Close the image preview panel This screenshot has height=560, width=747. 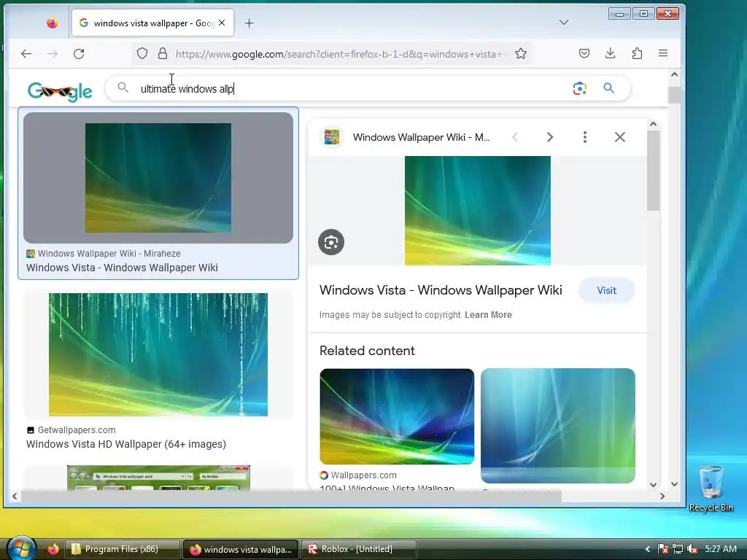pyautogui.click(x=620, y=137)
